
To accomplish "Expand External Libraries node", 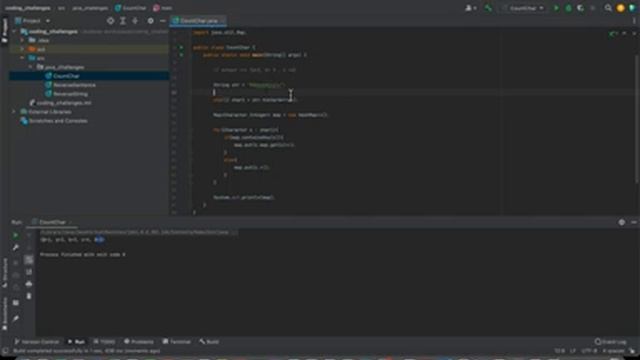I will coord(15,111).
